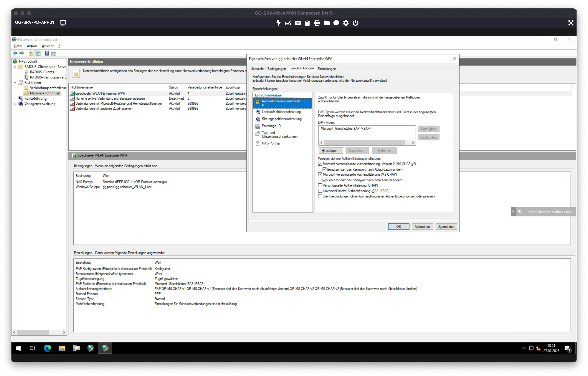This screenshot has width=588, height=376.
Task: Open Microsoft Edge from the taskbar
Action: point(47,348)
